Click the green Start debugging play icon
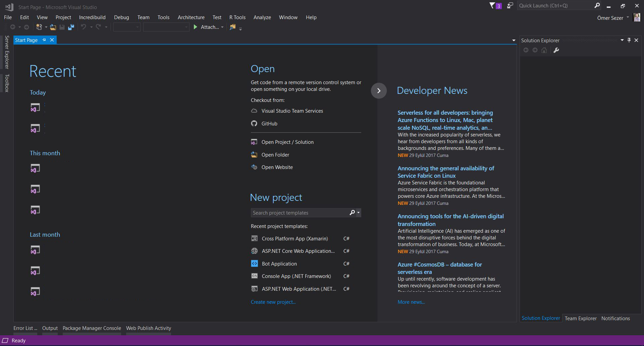Image resolution: width=644 pixels, height=346 pixels. click(x=195, y=27)
